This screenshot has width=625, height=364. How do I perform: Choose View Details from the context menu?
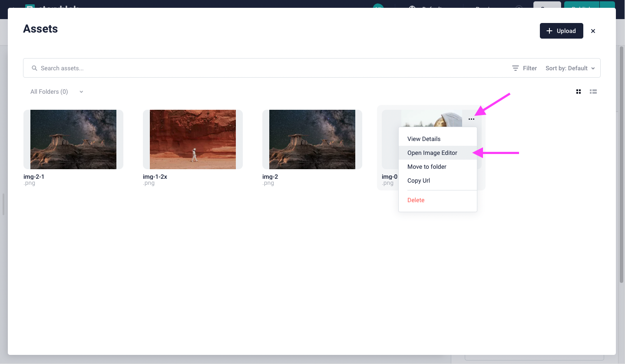(438, 139)
